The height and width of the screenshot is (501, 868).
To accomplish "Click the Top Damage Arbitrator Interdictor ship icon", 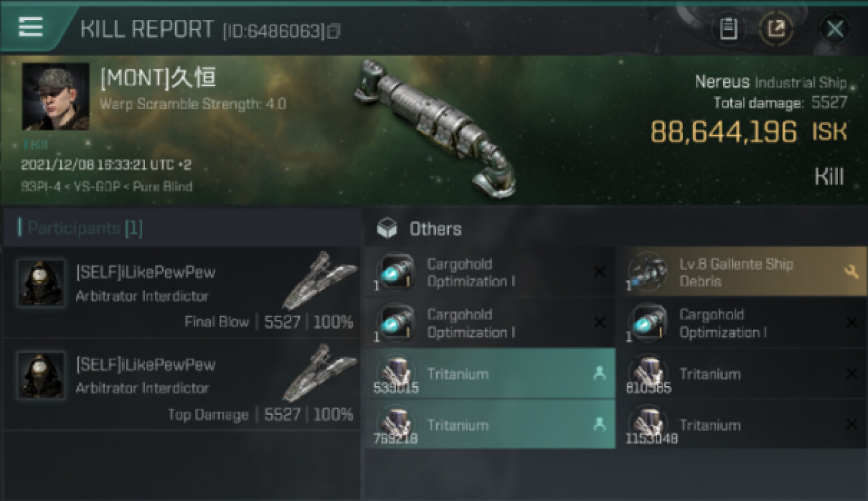I will pos(318,373).
